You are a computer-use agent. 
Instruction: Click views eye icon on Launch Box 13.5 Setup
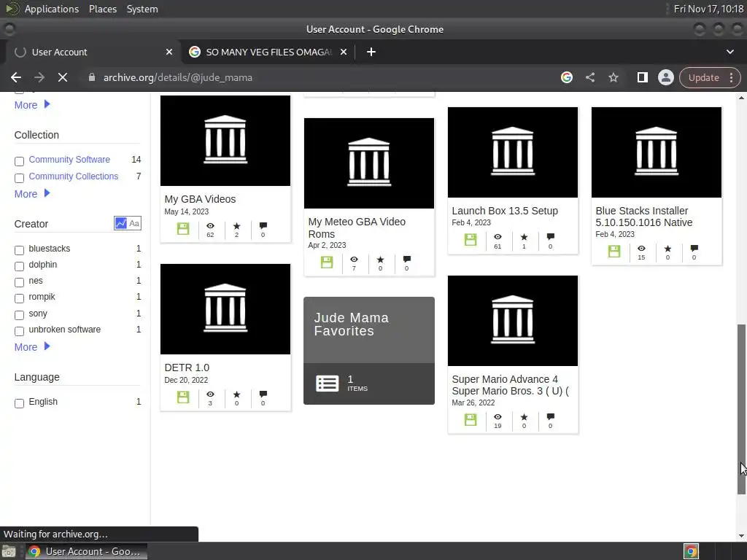[x=498, y=237]
